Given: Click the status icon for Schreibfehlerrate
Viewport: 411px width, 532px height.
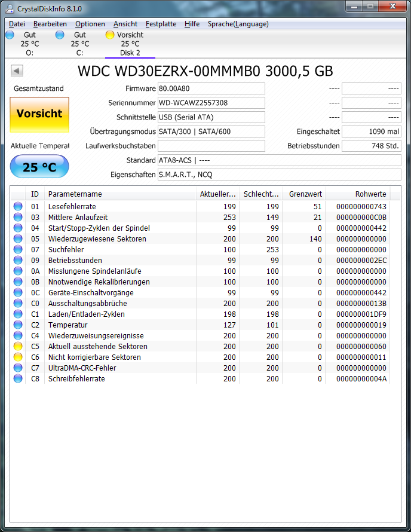Looking at the screenshot, I should [x=18, y=378].
